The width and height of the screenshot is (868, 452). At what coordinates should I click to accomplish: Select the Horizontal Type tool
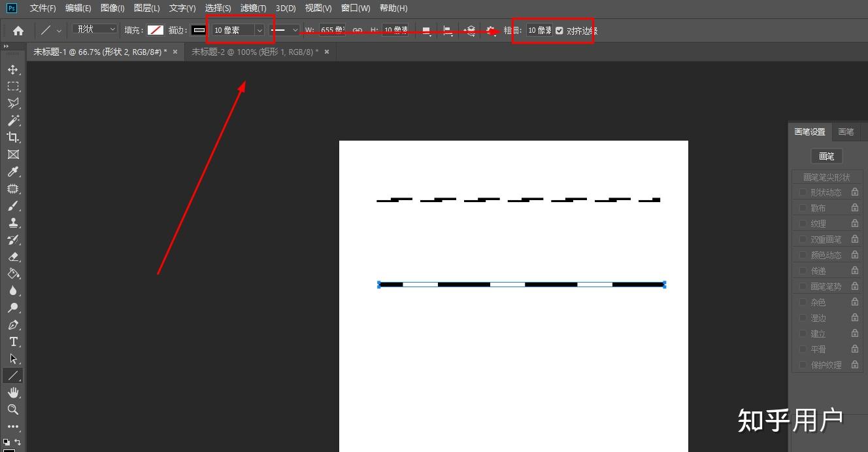[x=12, y=341]
